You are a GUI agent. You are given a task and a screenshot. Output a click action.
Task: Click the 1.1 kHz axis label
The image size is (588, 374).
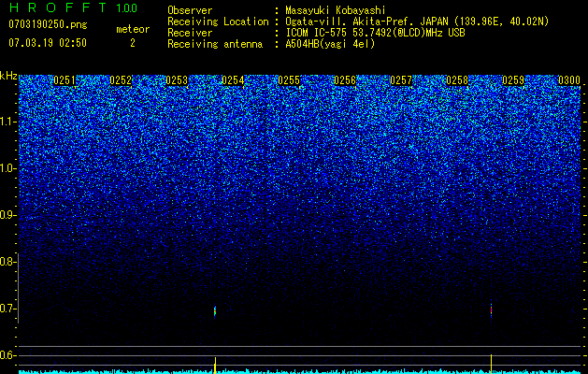(8, 122)
